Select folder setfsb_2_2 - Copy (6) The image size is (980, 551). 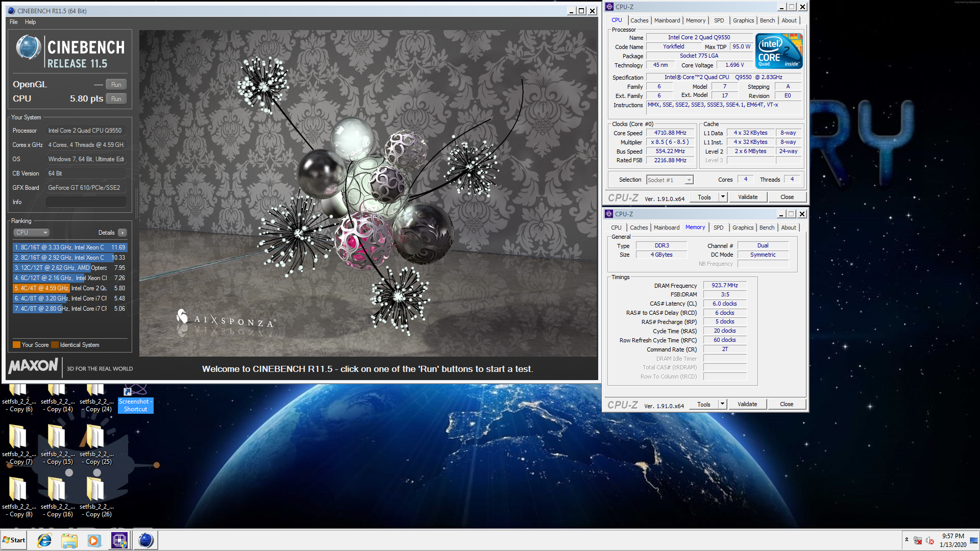pyautogui.click(x=19, y=398)
